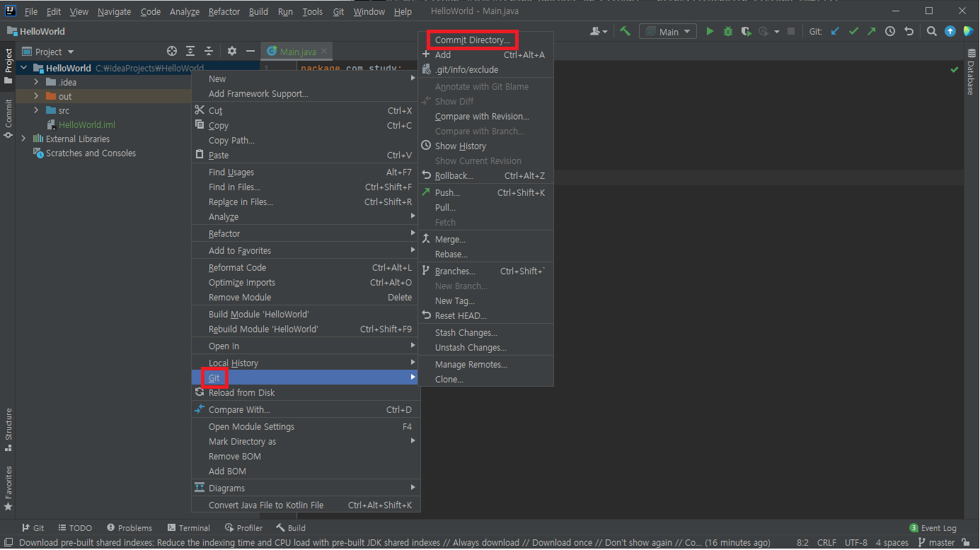Screen dimensions: 980x550
Task: Select Show History in the Git submenu
Action: (485, 146)
